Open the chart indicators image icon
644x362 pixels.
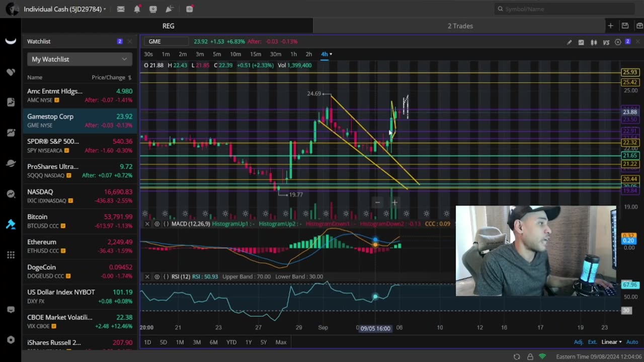coord(581,42)
